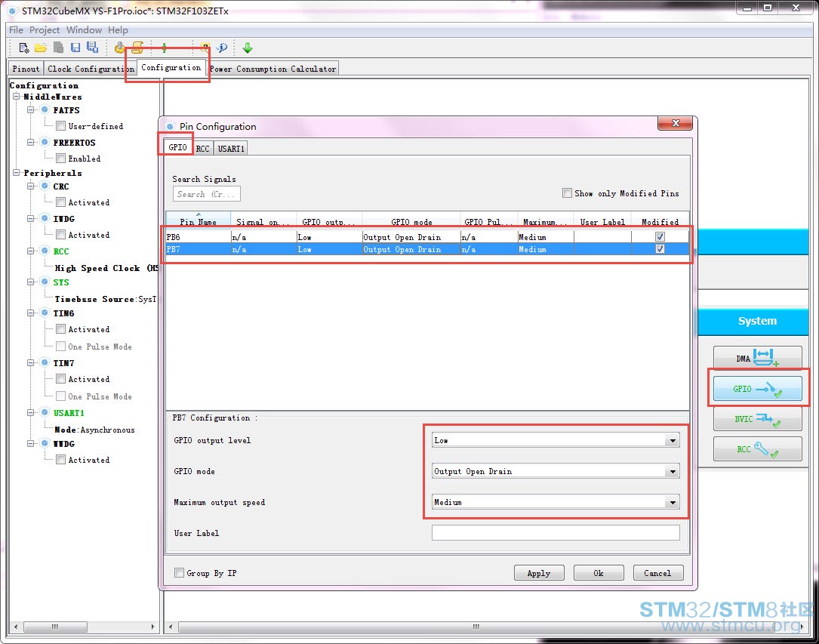This screenshot has width=819, height=644.
Task: Open the DMA system configuration button
Action: coord(757,359)
